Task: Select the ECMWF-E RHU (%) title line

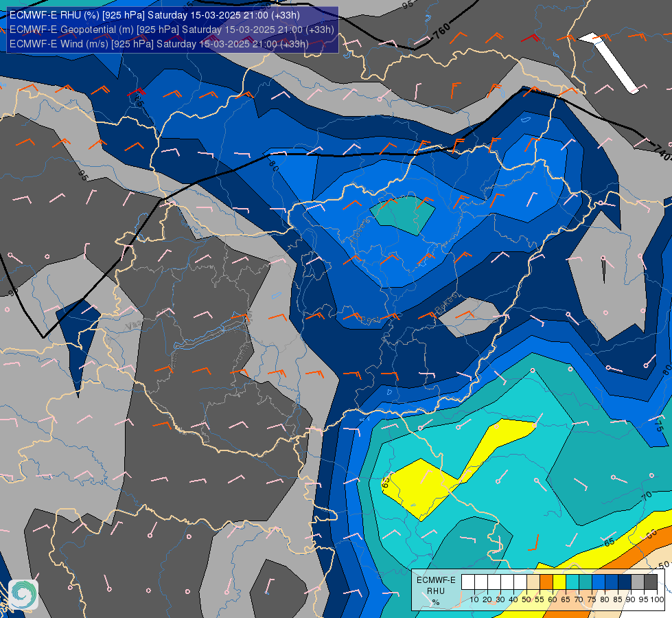Action: pos(154,15)
